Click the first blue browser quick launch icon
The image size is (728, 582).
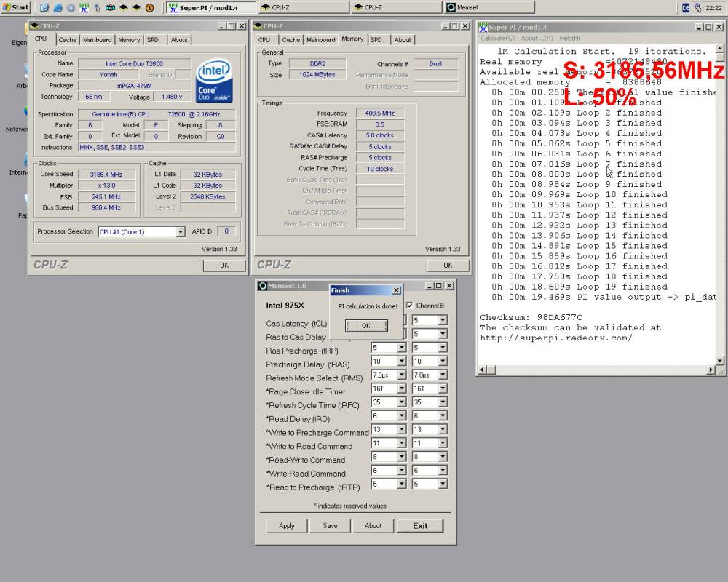(44, 7)
